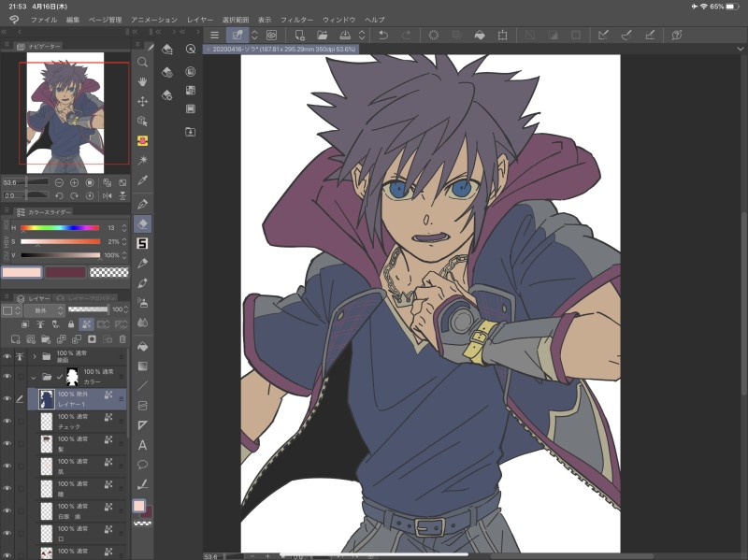Select the Gradient tool
Screen dimensions: 748x560
point(143,365)
